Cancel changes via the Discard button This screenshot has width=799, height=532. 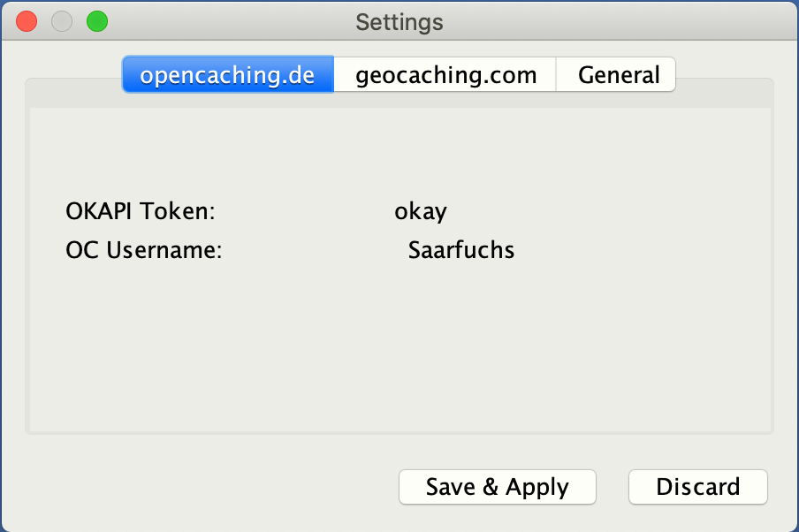(x=698, y=487)
